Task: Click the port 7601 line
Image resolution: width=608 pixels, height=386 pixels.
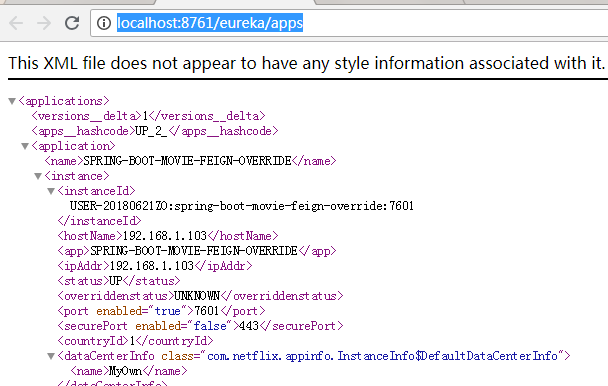Action: pos(161,311)
